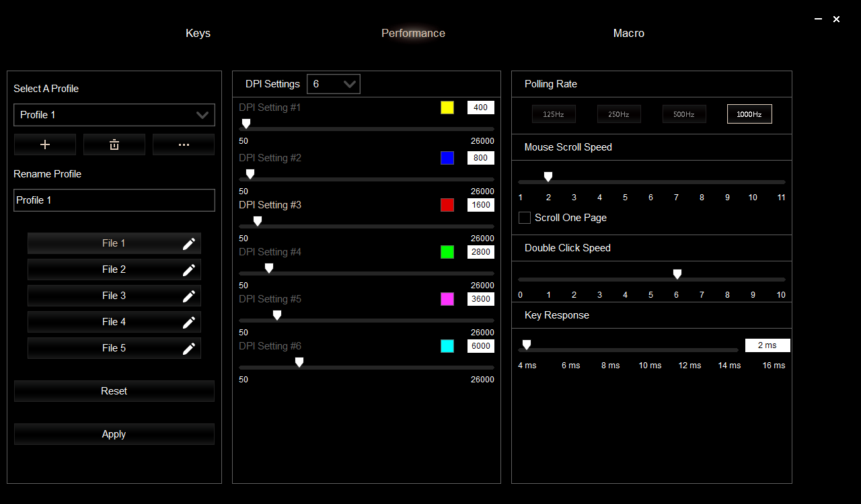Click the pencil edit icon for File 5
The width and height of the screenshot is (861, 504).
pyautogui.click(x=189, y=348)
